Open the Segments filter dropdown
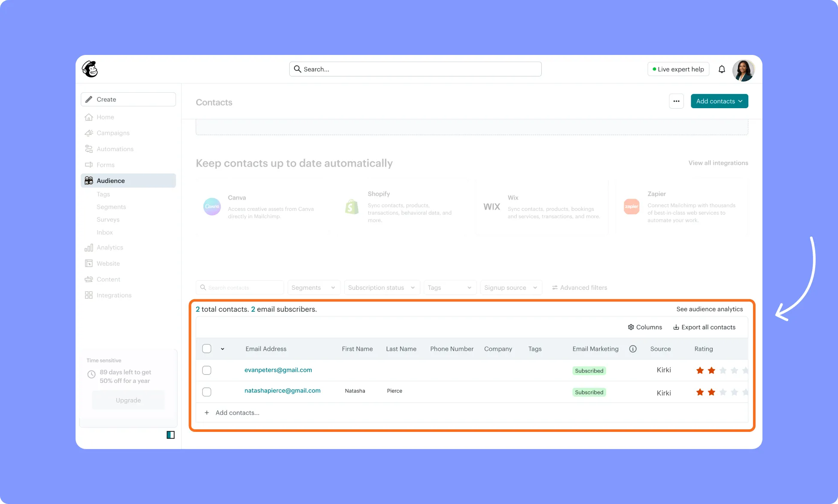838x504 pixels. coord(314,288)
